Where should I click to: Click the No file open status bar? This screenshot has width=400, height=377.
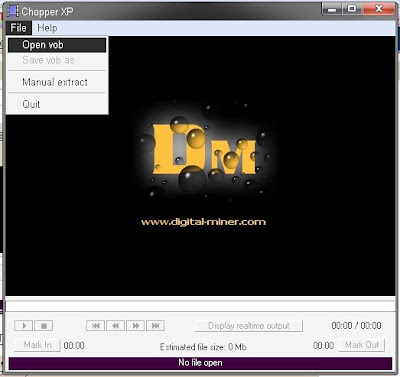tap(200, 363)
